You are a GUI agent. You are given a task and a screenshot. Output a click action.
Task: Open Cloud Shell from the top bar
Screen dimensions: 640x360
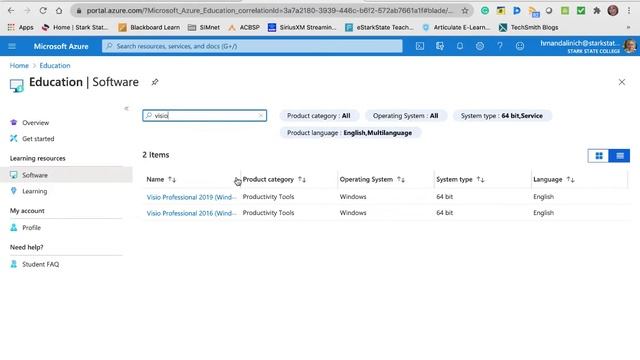click(x=420, y=46)
